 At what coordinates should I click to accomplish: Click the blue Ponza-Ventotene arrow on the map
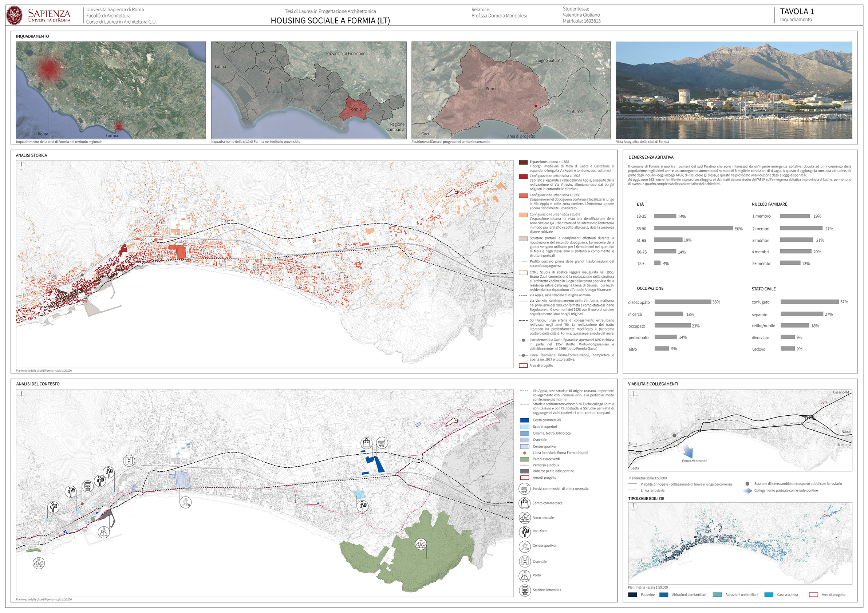click(688, 452)
